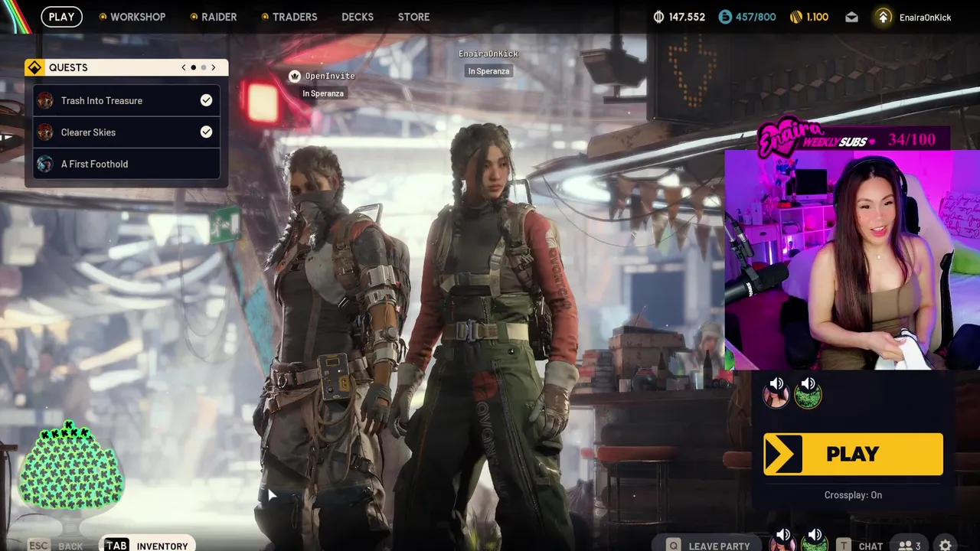980x551 pixels.
Task: Click the arrow chevron on yellow Play button
Action: [x=782, y=454]
